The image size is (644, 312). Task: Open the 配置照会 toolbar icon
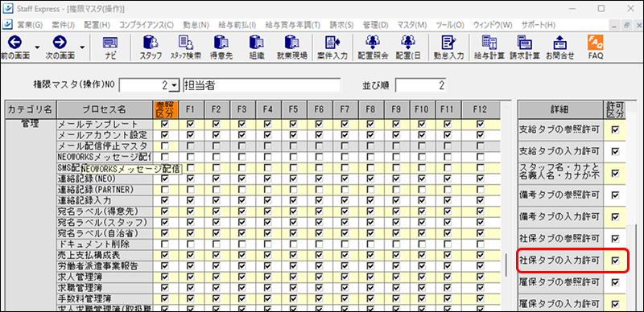373,48
